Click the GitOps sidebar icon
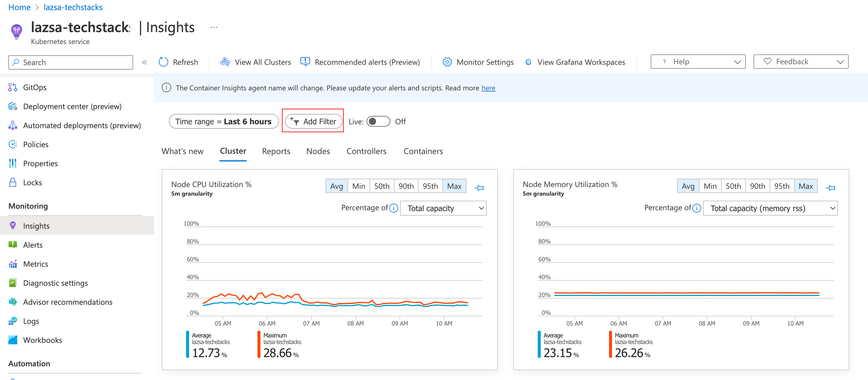Screen dimensions: 868x380 point(13,87)
